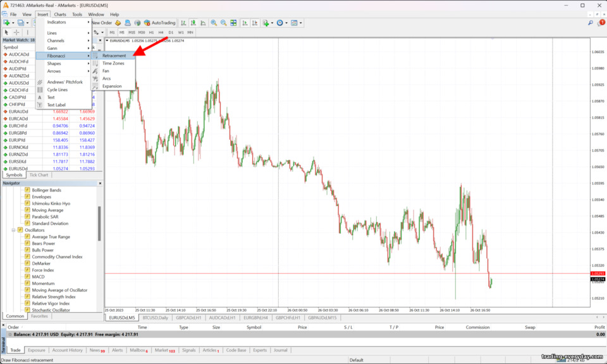
Task: Click the New Chart toolbar icon
Action: (x=6, y=23)
